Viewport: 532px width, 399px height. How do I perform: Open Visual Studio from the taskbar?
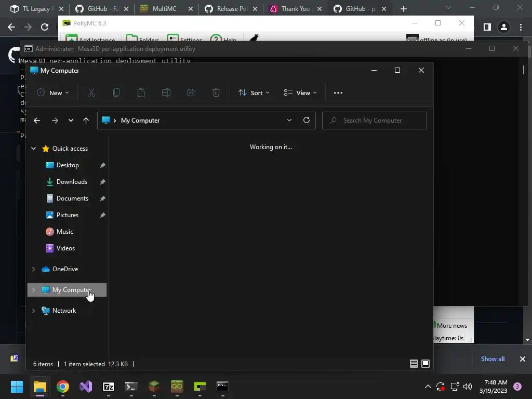(x=86, y=387)
